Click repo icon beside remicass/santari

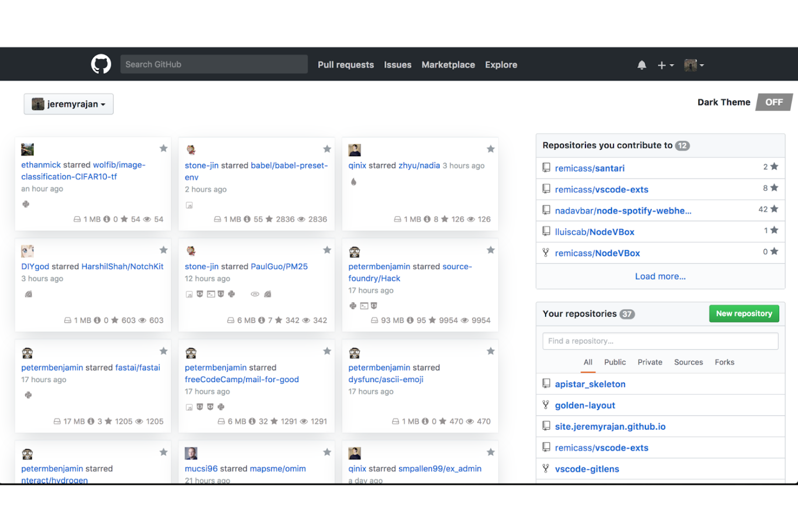[546, 168]
